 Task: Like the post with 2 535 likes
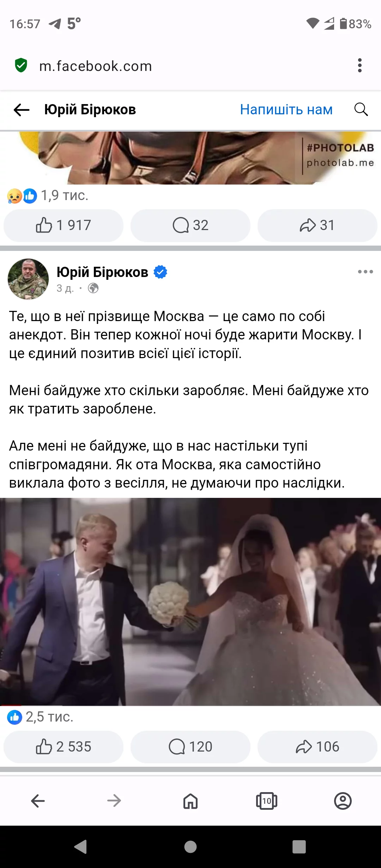coord(64,747)
